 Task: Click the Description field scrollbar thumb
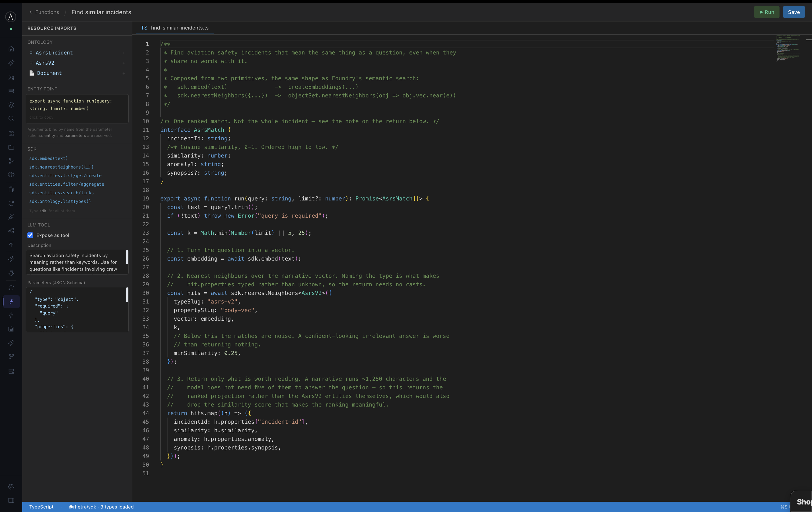point(127,257)
